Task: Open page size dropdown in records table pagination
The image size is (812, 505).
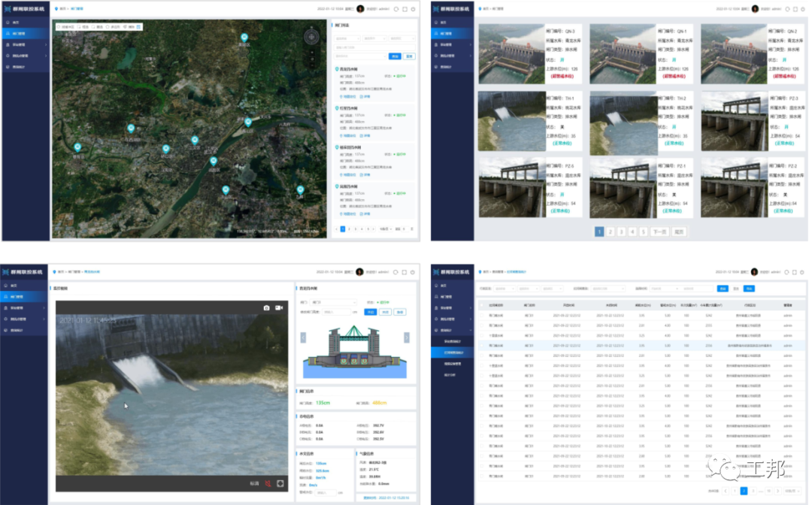Action: 792,491
